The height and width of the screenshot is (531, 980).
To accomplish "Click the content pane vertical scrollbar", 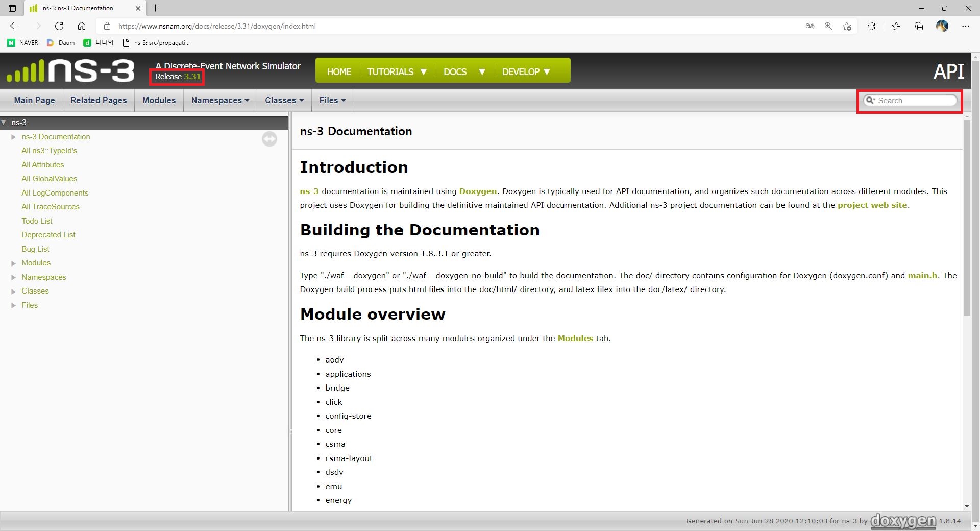I will tap(967, 219).
